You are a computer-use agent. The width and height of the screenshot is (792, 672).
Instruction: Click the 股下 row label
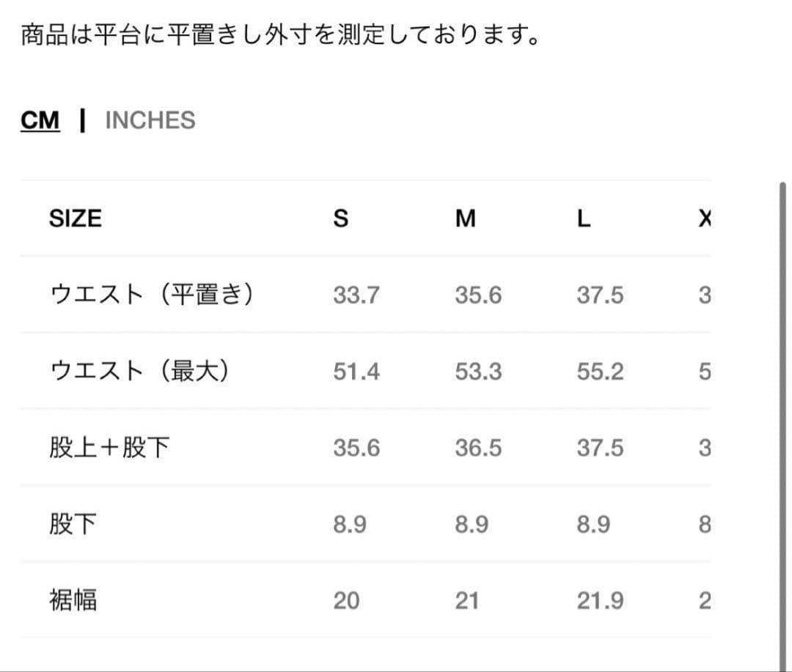point(73,525)
